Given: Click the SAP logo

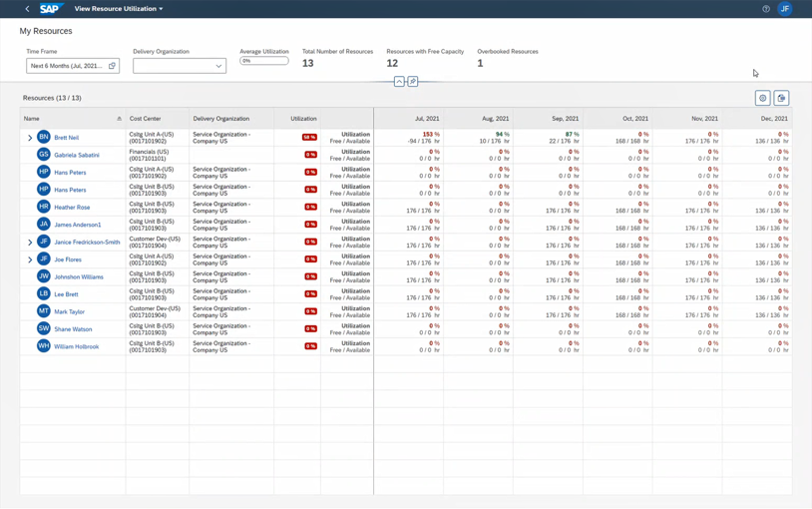Looking at the screenshot, I should 50,9.
